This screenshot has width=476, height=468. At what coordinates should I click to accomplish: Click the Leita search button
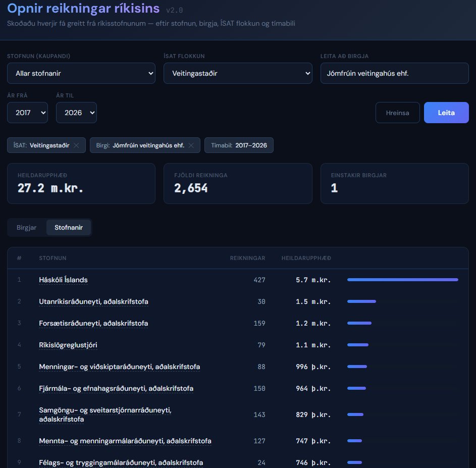pyautogui.click(x=446, y=113)
